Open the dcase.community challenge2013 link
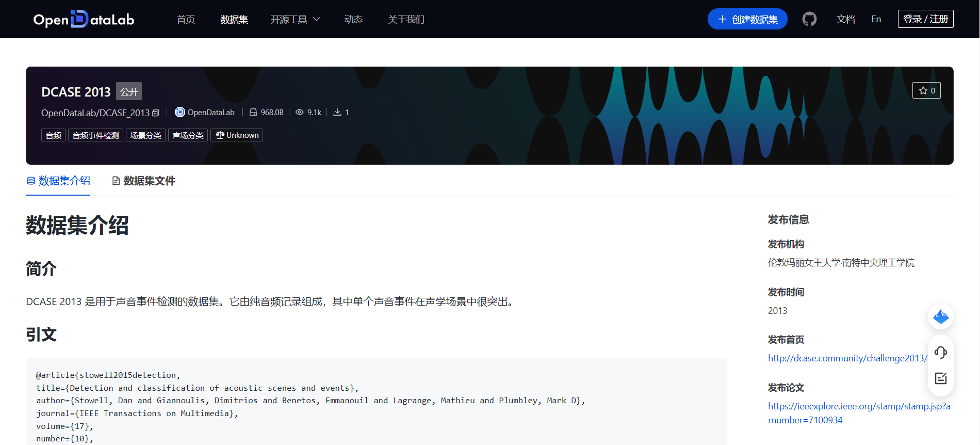This screenshot has height=445, width=980. 847,358
